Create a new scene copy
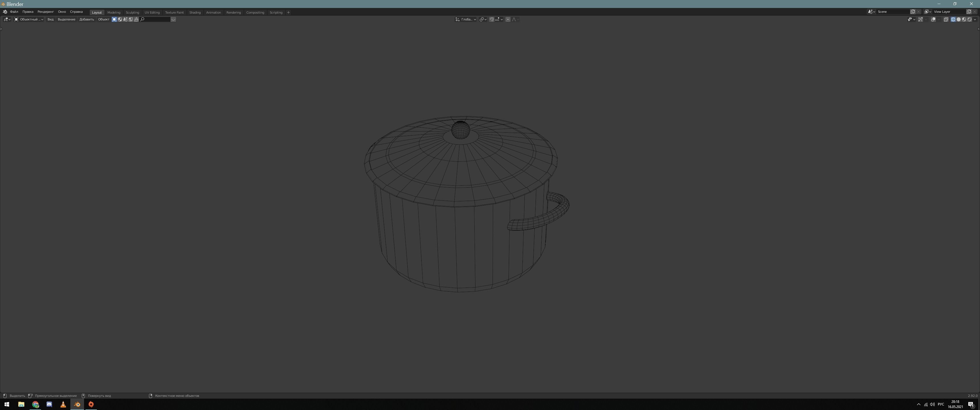980x410 pixels. [x=913, y=12]
